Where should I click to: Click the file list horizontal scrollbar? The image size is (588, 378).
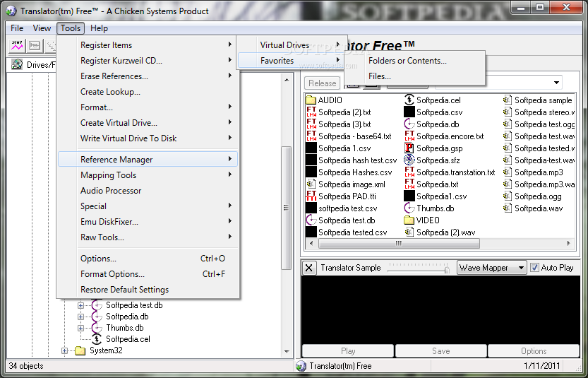[x=399, y=243]
